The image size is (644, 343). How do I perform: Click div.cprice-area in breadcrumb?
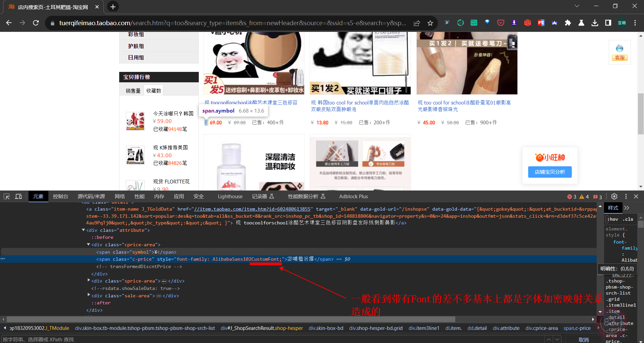pyautogui.click(x=542, y=328)
